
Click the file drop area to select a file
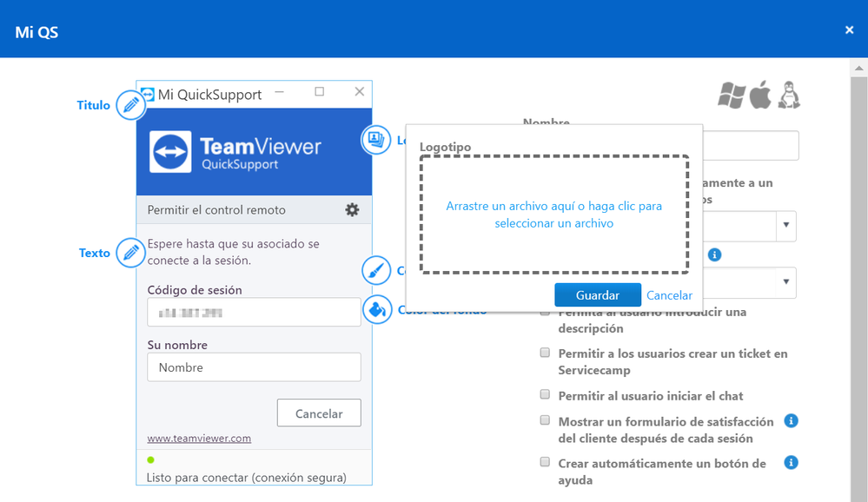554,215
